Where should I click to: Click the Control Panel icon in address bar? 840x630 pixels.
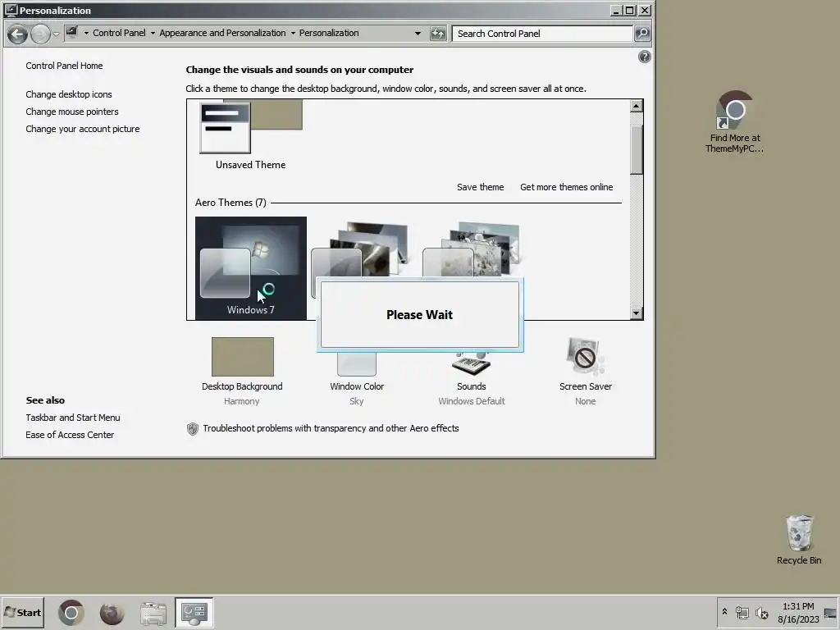(72, 33)
